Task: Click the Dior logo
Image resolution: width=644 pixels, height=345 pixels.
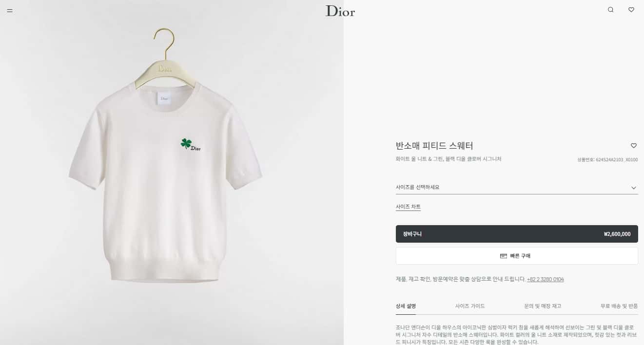Action: pos(340,11)
